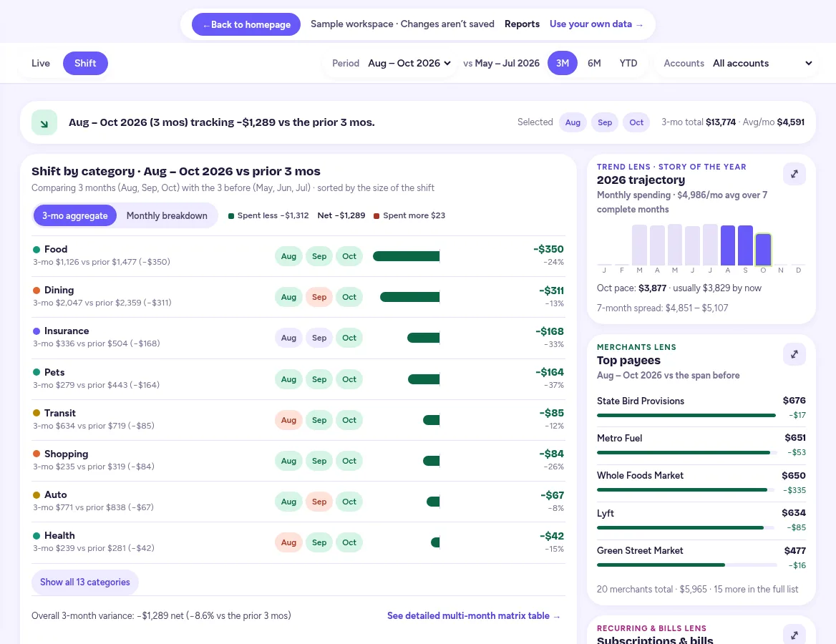Image resolution: width=836 pixels, height=644 pixels.
Task: Click Use your own data link
Action: (596, 24)
